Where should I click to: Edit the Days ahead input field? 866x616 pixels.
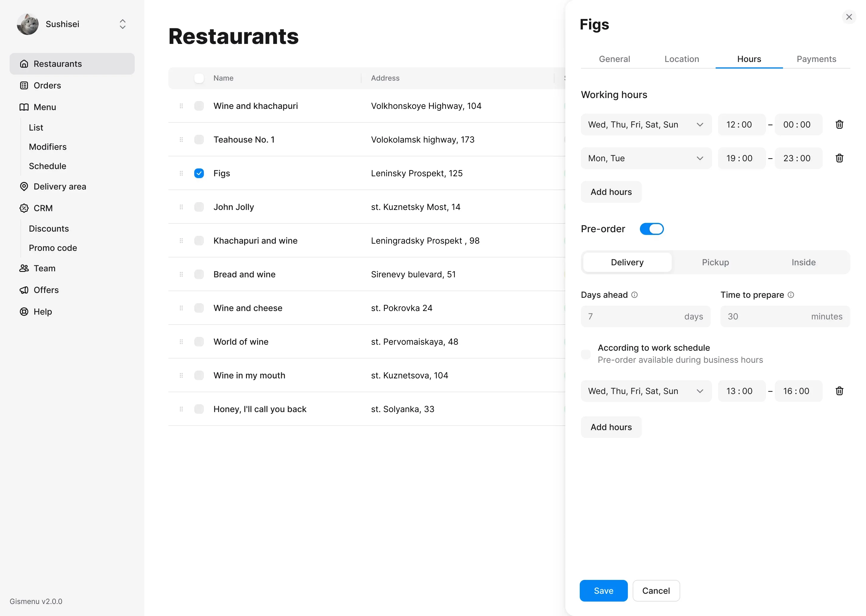(645, 316)
